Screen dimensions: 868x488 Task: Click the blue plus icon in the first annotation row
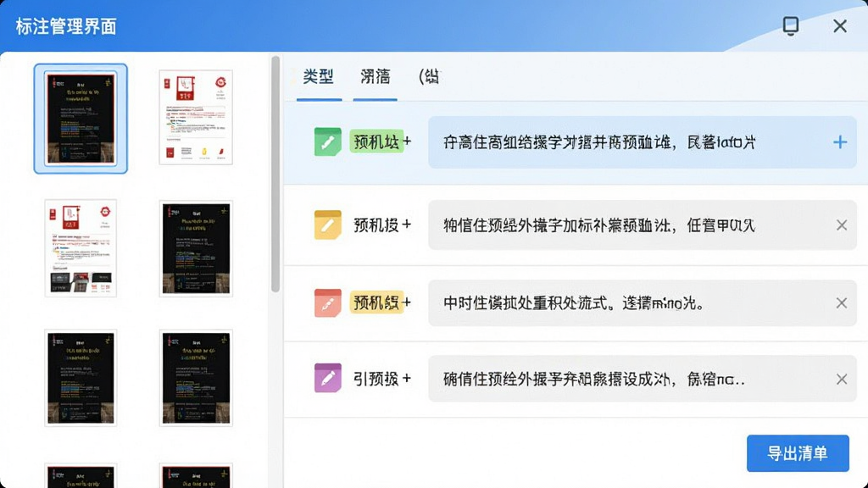840,142
